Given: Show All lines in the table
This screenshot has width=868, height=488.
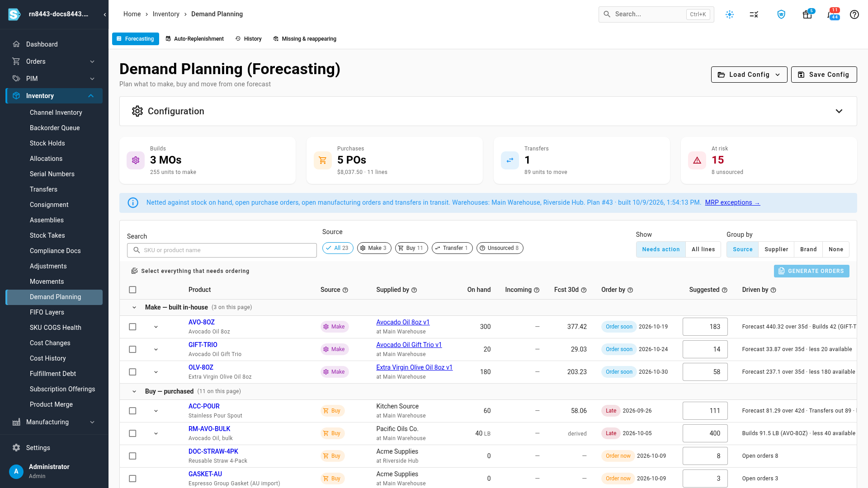Looking at the screenshot, I should pyautogui.click(x=703, y=249).
